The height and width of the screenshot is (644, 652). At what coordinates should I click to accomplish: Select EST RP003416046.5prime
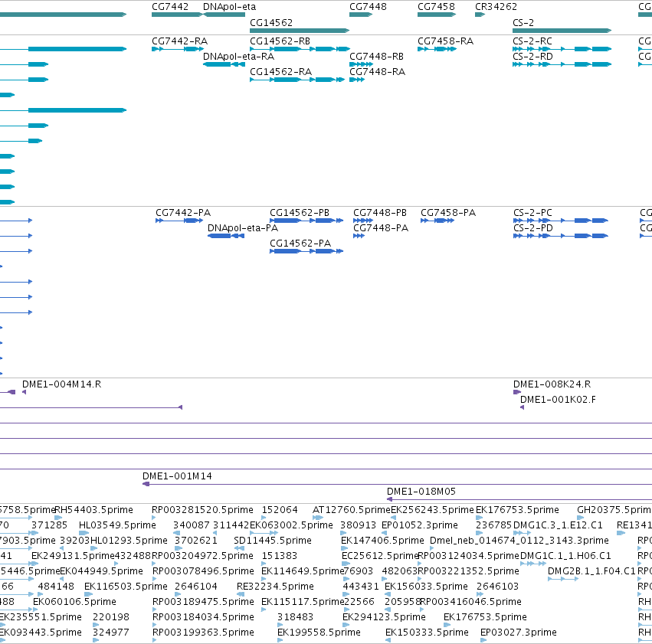tap(470, 602)
